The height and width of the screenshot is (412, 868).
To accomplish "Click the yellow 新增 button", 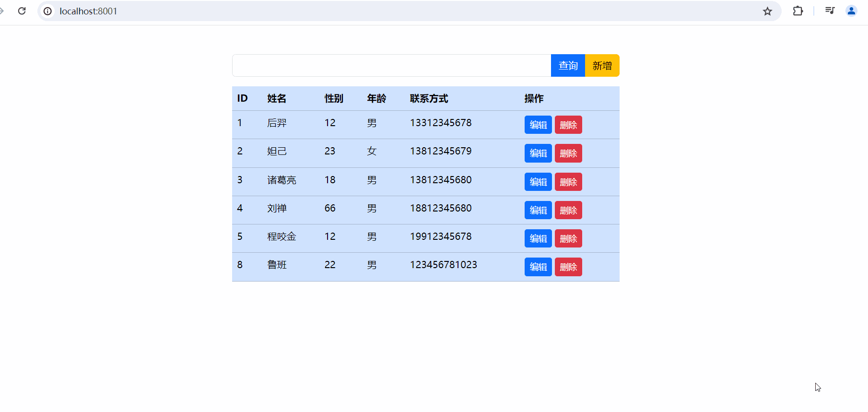I will click(602, 65).
